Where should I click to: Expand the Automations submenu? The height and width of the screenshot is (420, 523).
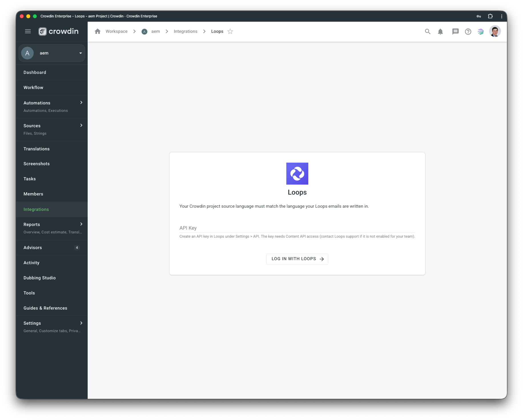[81, 103]
